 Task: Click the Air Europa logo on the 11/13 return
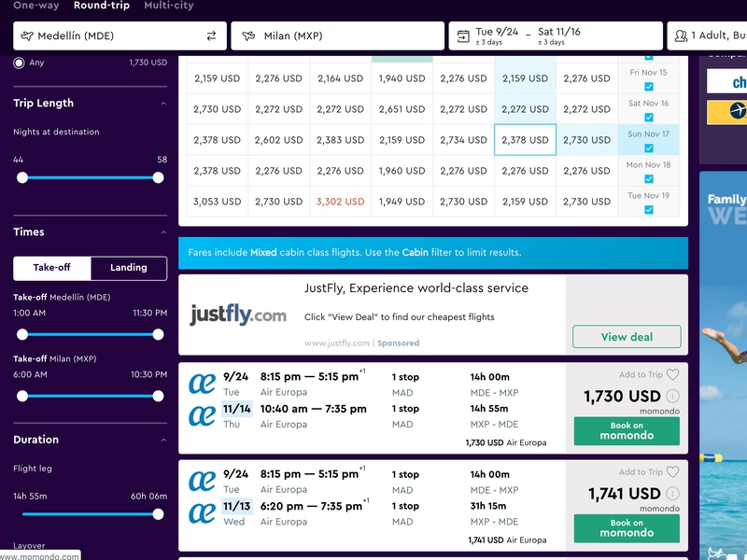coord(202,513)
